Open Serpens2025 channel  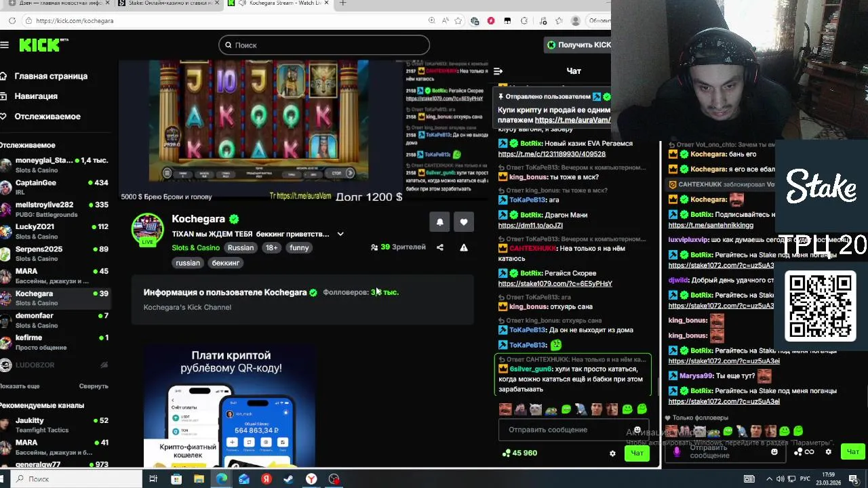(x=54, y=253)
